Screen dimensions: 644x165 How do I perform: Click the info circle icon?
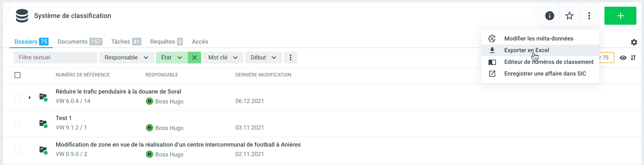coord(549,16)
